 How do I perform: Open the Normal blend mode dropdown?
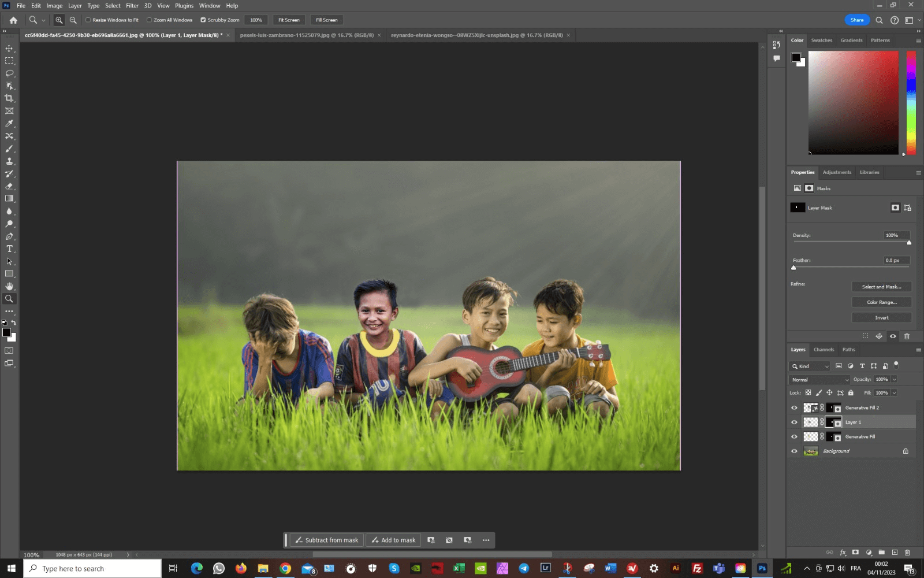point(820,380)
